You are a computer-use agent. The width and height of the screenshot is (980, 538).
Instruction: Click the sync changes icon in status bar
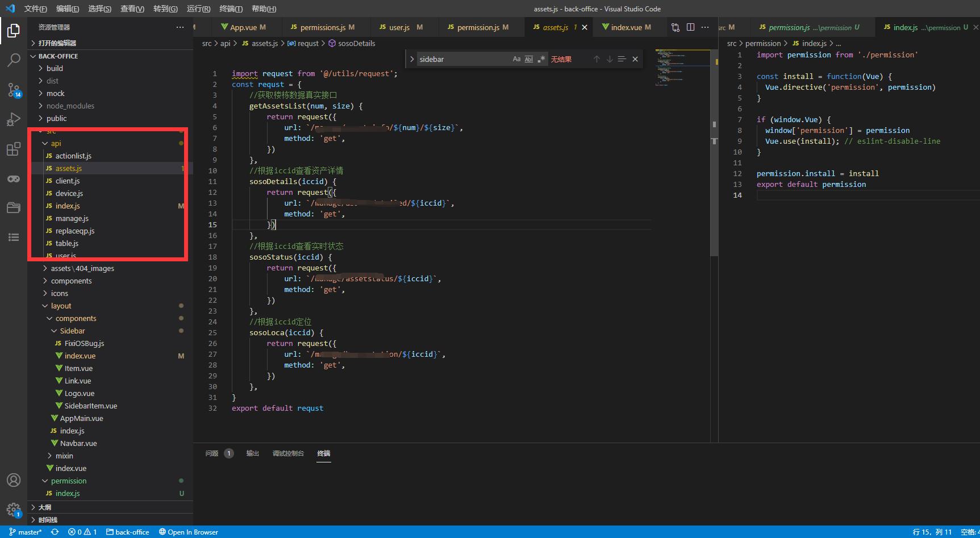pos(55,532)
